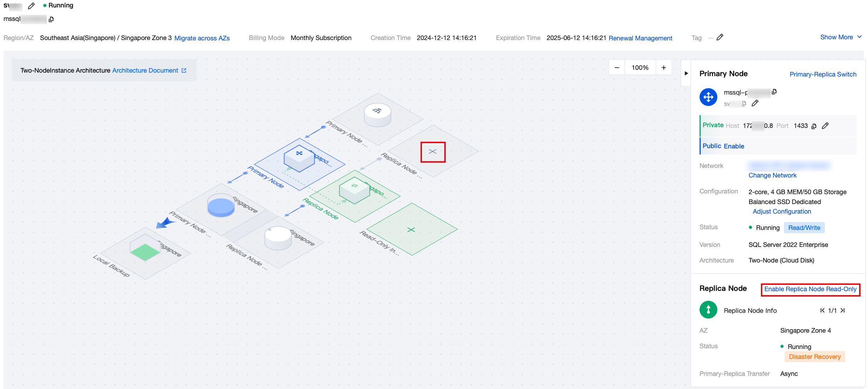Collapse the side panel with triangle arrow

pos(686,73)
